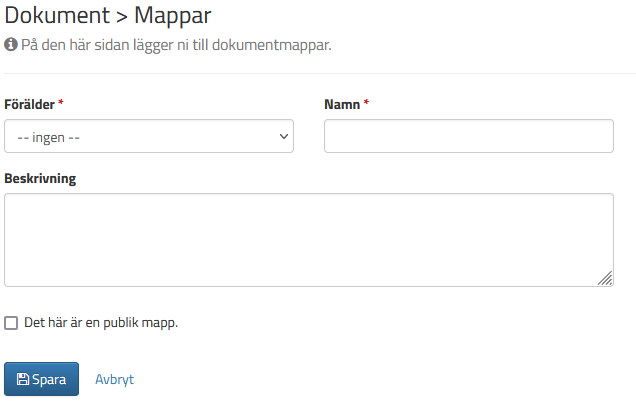The width and height of the screenshot is (636, 413).
Task: Click "Dokument" in the page heading
Action: [x=55, y=16]
